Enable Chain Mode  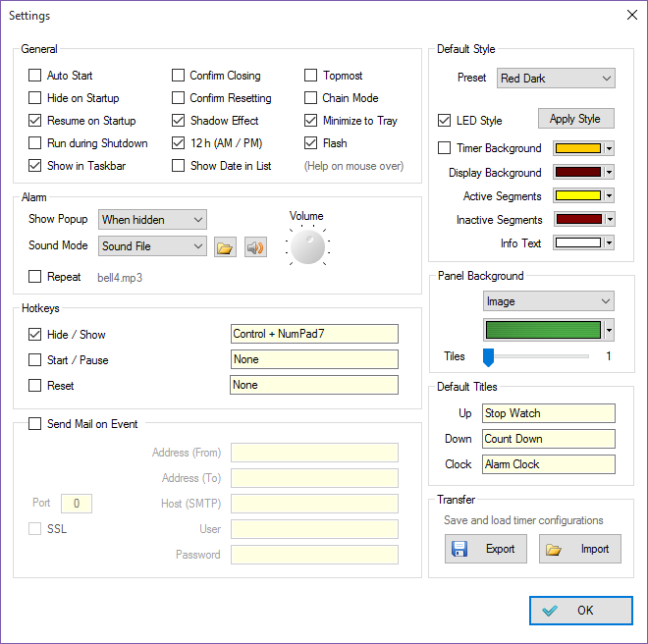pyautogui.click(x=311, y=98)
